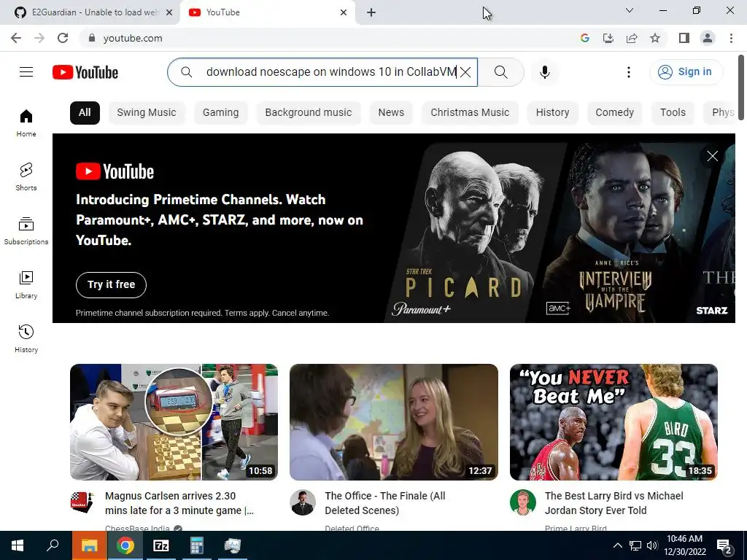Open Subscriptions in sidebar
Image resolution: width=747 pixels, height=560 pixels.
[26, 231]
